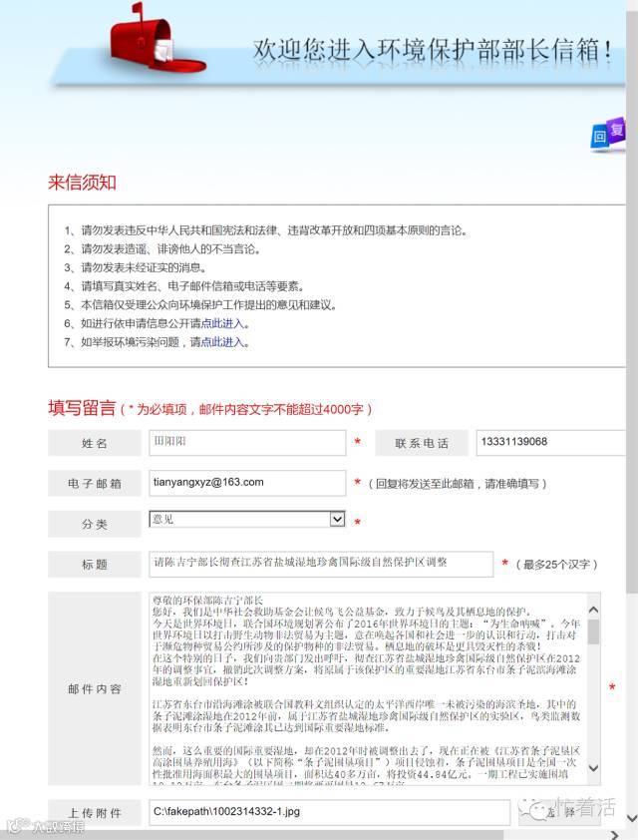Image resolution: width=638 pixels, height=840 pixels.
Task: Focus the 联系电话 phone number field
Action: [550, 443]
